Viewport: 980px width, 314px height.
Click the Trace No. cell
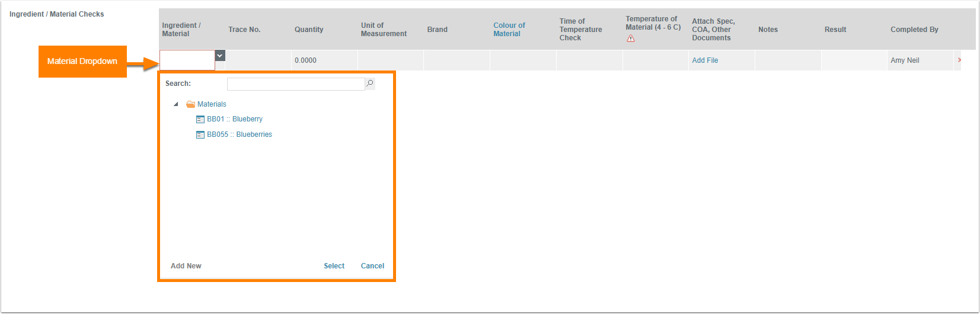(258, 60)
